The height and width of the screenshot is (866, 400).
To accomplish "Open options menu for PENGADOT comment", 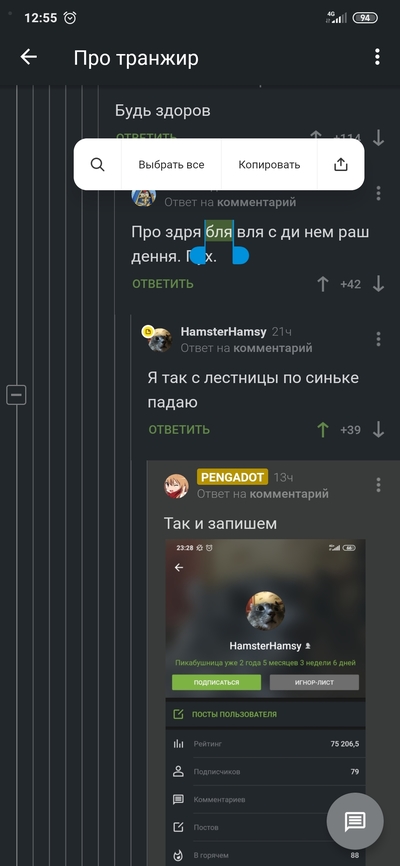I will (x=378, y=485).
